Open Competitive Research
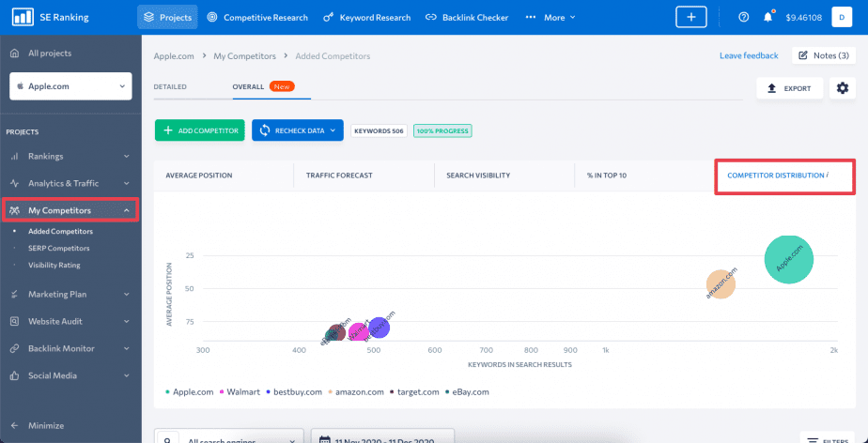Viewport: 868px width, 443px height. click(x=256, y=17)
